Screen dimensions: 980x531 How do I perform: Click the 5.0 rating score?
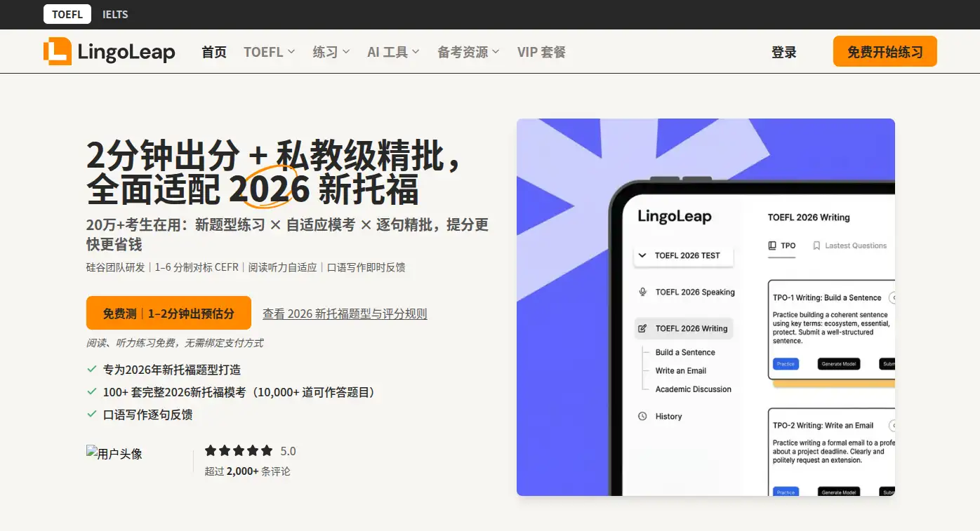point(288,451)
